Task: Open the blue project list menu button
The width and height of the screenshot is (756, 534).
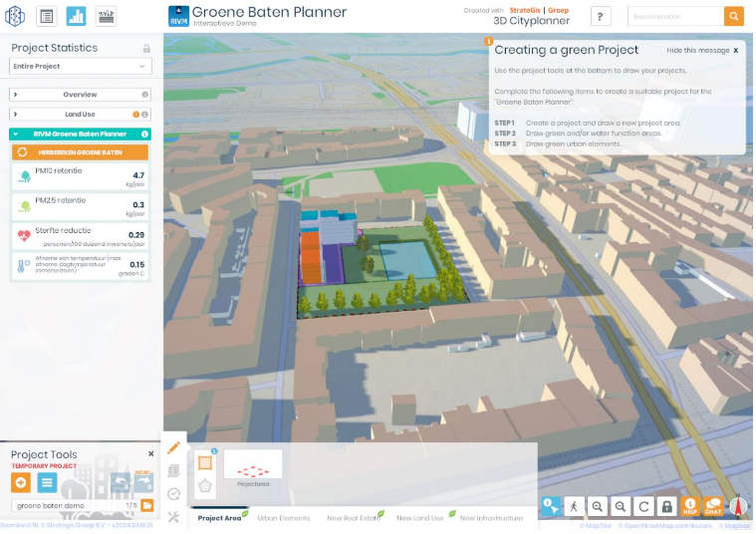Action: [x=47, y=482]
